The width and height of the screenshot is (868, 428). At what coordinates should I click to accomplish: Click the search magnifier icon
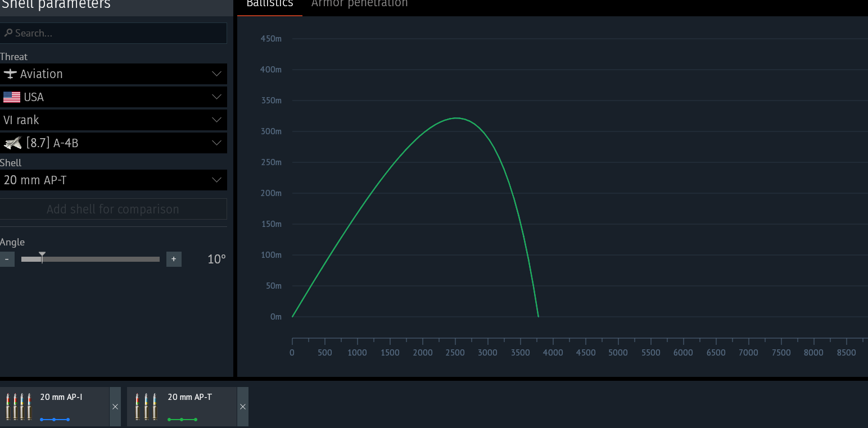pos(8,33)
